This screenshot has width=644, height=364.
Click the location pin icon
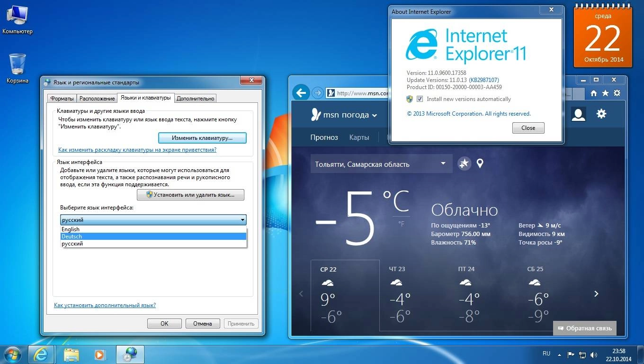(x=480, y=164)
